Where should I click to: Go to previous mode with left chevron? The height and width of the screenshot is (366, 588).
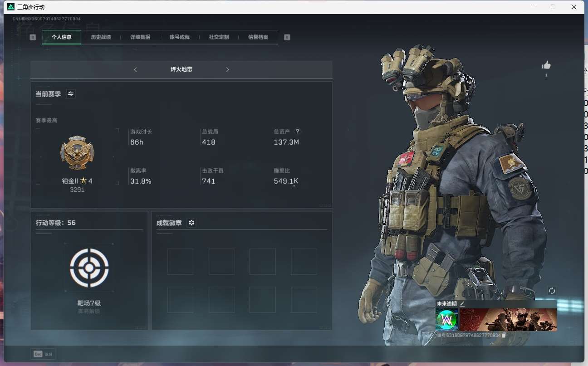(x=135, y=70)
